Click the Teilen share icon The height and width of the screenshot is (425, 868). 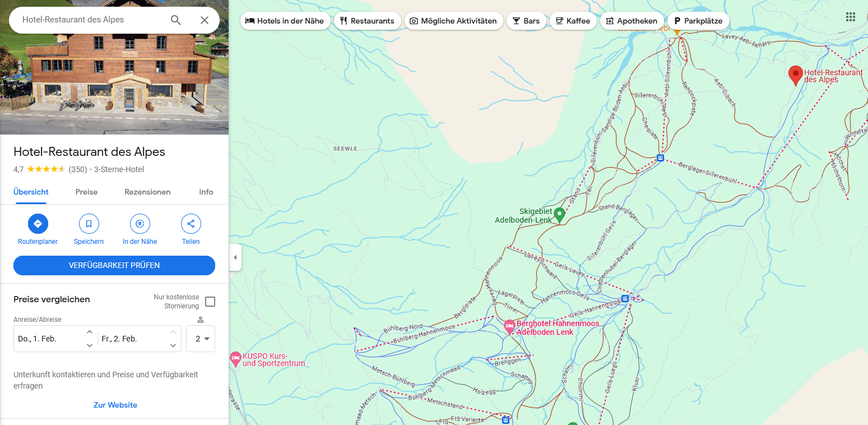(191, 224)
